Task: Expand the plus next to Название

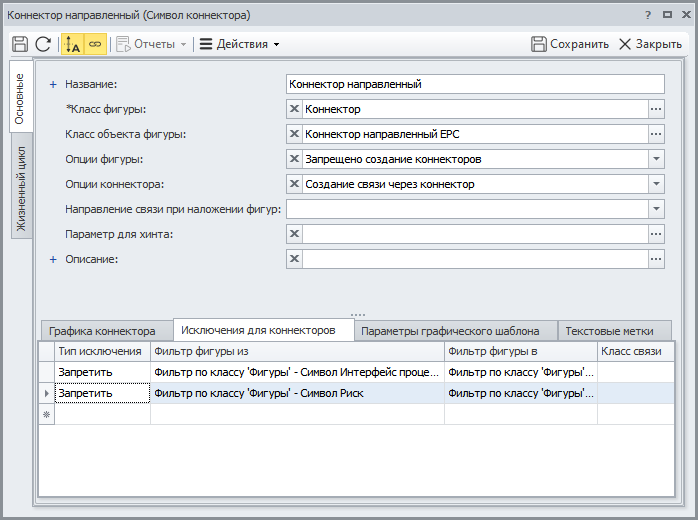Action: 53,85
